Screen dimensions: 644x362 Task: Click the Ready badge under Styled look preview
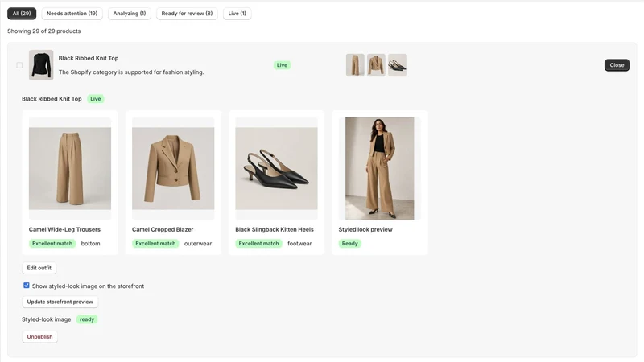point(350,244)
